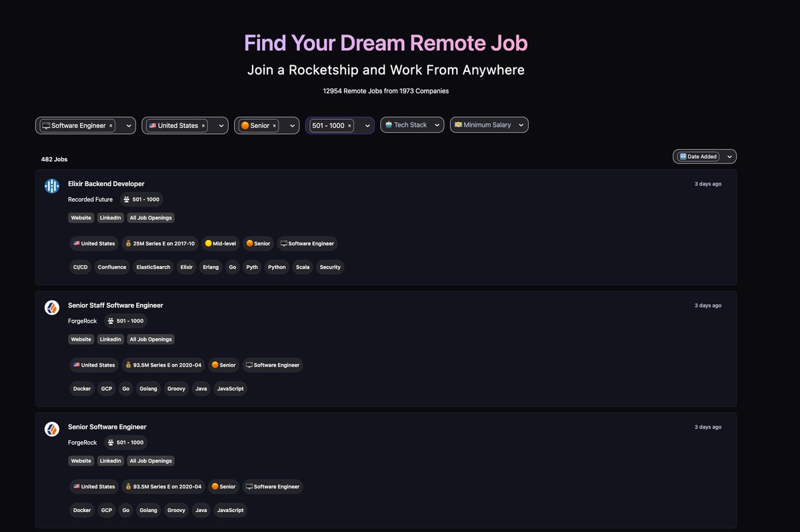The image size is (800, 532).
Task: View ForgeRock's LinkedIn page
Action: (x=110, y=339)
